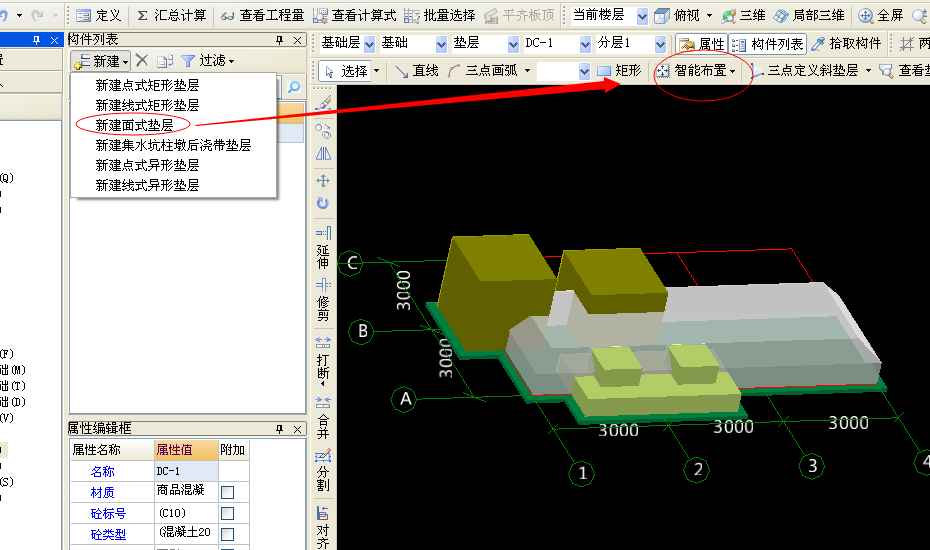Click the undo arrow icon
Image resolution: width=930 pixels, height=550 pixels.
(x=4, y=15)
